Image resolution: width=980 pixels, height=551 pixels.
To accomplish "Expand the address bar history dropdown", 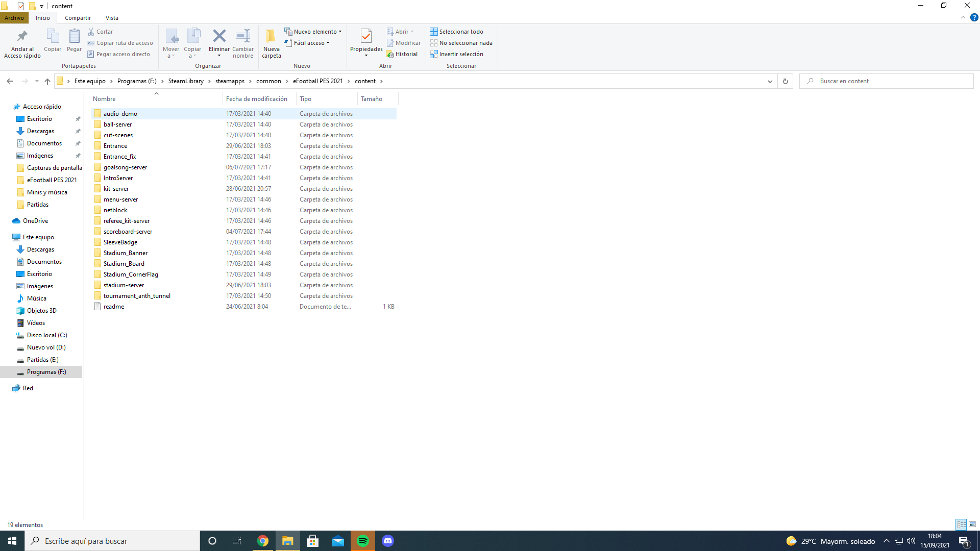I will tap(770, 81).
